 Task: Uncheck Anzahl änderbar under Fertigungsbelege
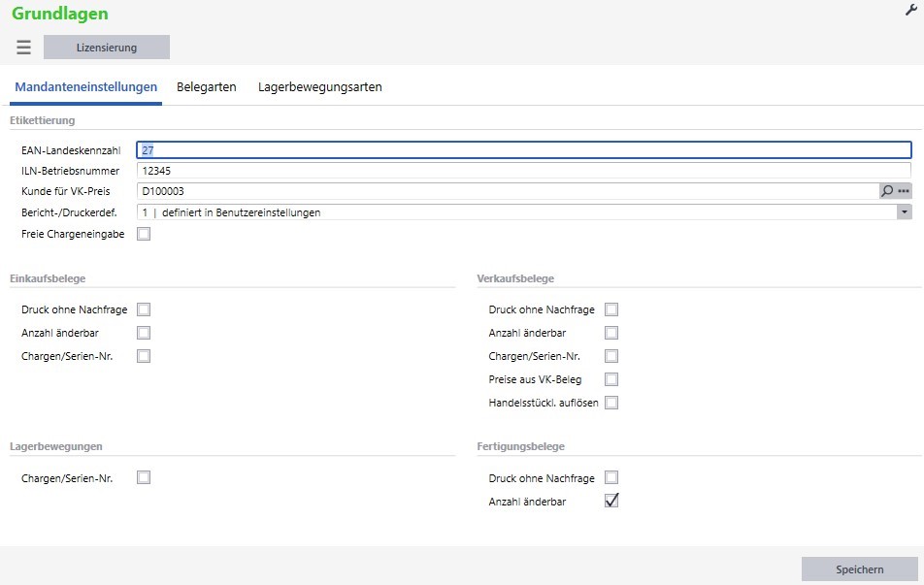pyautogui.click(x=611, y=502)
